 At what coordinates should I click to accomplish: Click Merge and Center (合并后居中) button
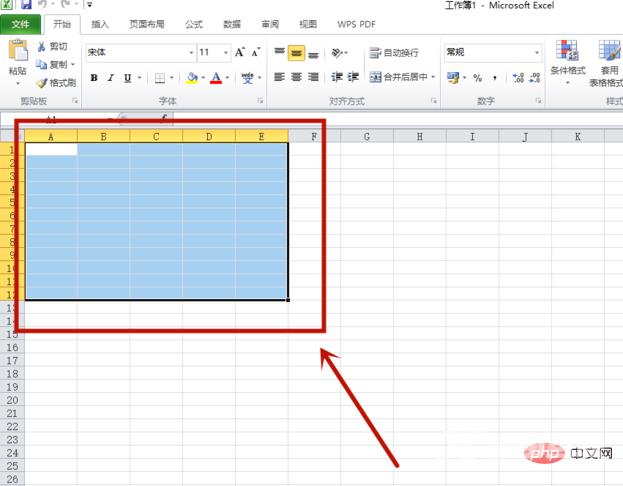click(402, 77)
